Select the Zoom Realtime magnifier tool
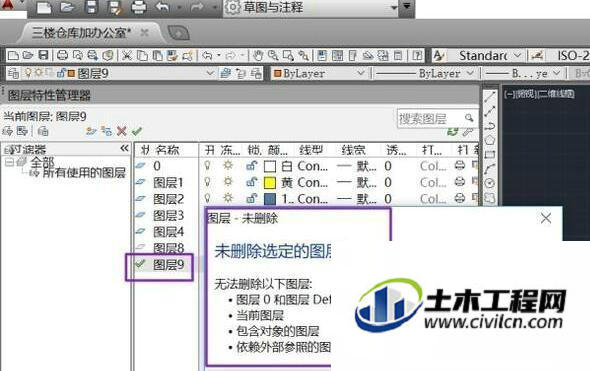The height and width of the screenshot is (371, 590). pos(273,56)
